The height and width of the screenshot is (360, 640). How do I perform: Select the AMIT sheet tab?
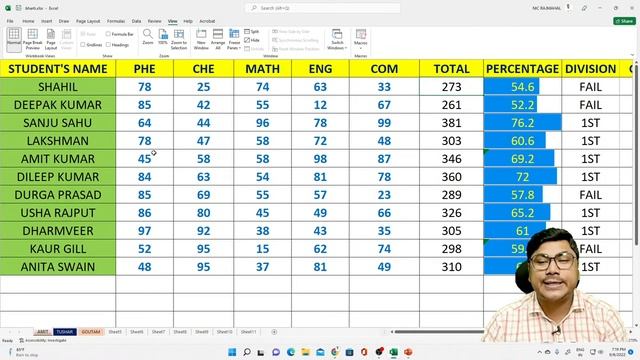click(43, 332)
